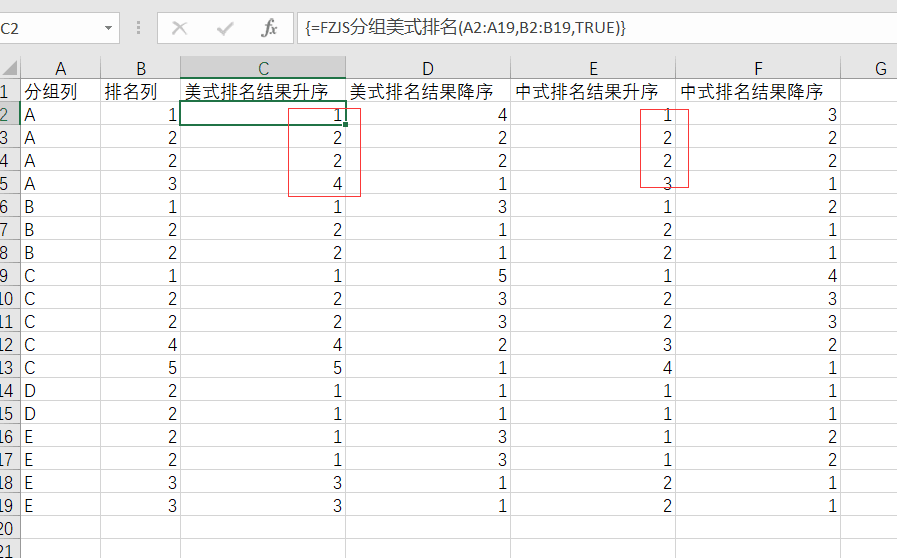Click cell B13 with value 5
The image size is (897, 558).
pos(141,367)
